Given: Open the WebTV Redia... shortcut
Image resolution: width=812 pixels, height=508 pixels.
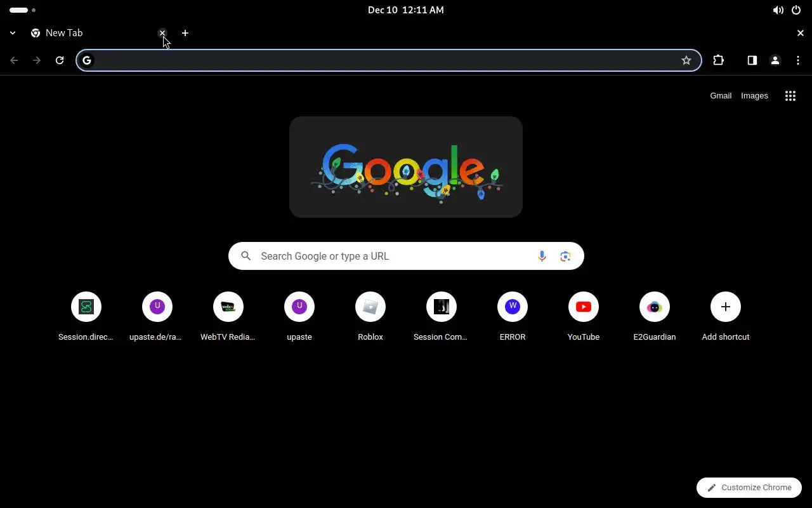Looking at the screenshot, I should [x=228, y=317].
